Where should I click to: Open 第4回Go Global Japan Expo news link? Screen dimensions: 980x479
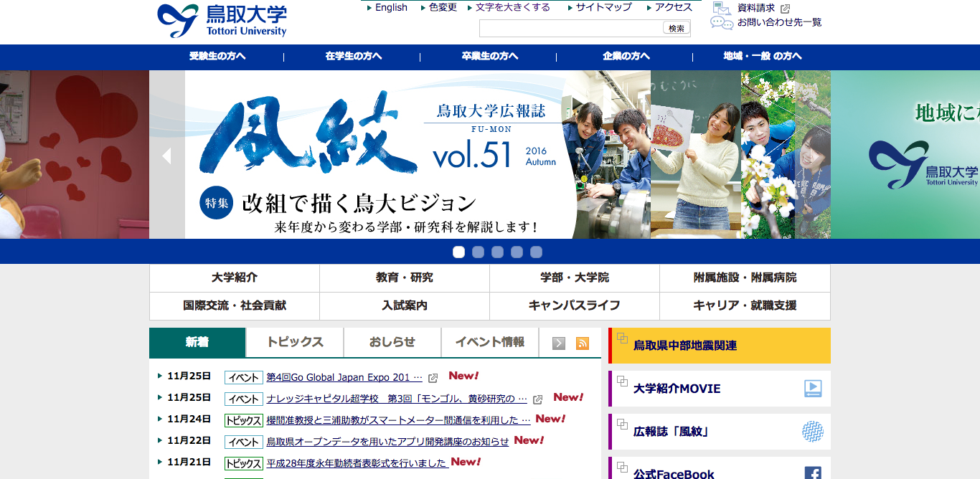pos(344,377)
